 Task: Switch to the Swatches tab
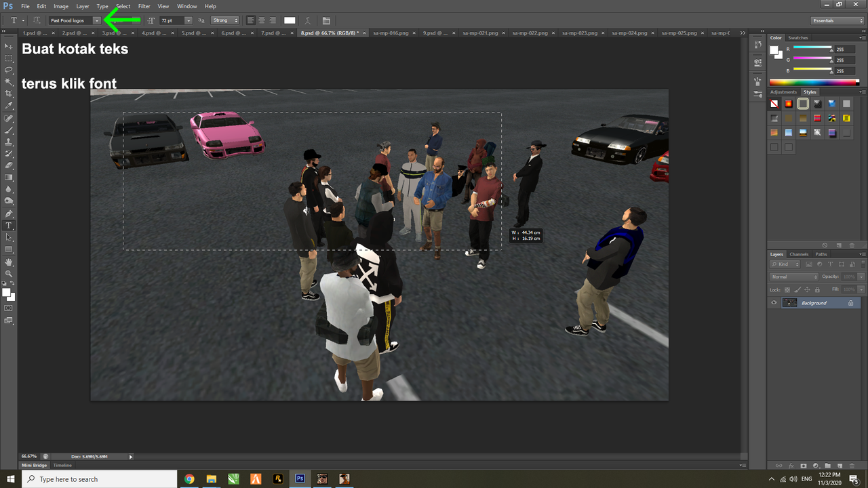[x=798, y=38]
